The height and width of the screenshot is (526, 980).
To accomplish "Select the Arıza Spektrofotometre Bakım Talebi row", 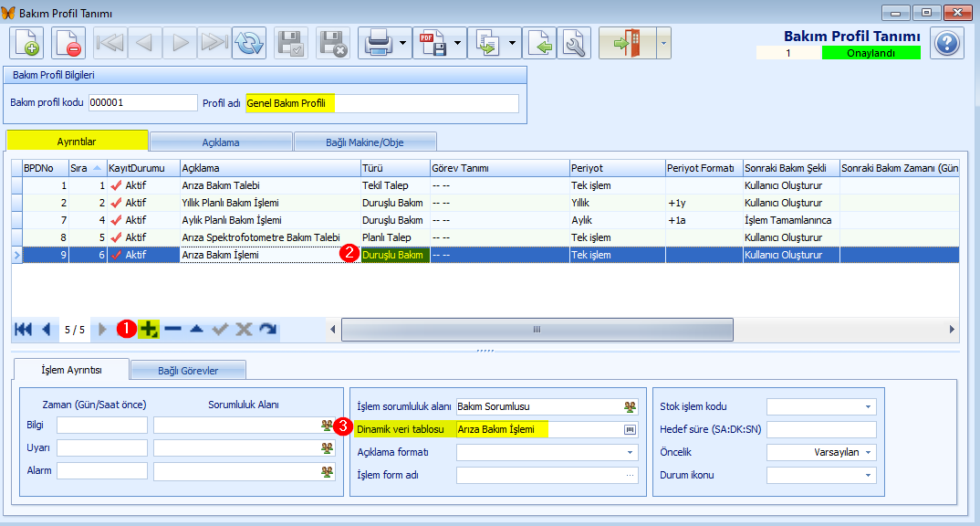I will (485, 237).
